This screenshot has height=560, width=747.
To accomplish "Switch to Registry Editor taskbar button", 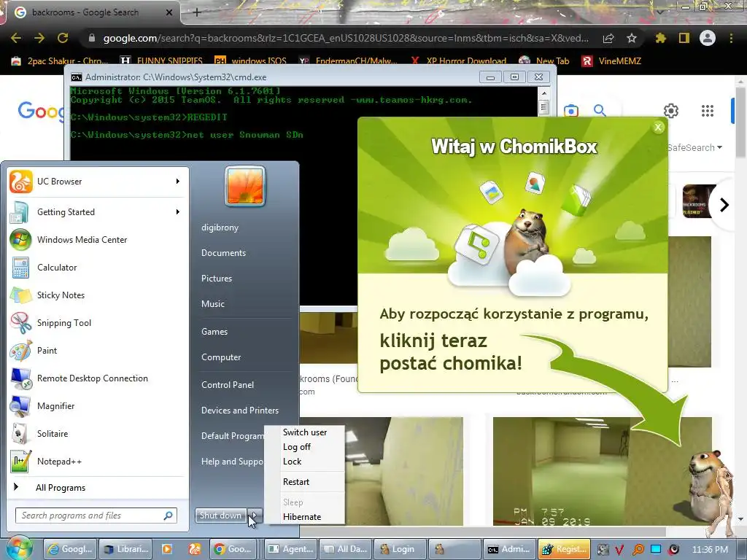I will (x=565, y=549).
